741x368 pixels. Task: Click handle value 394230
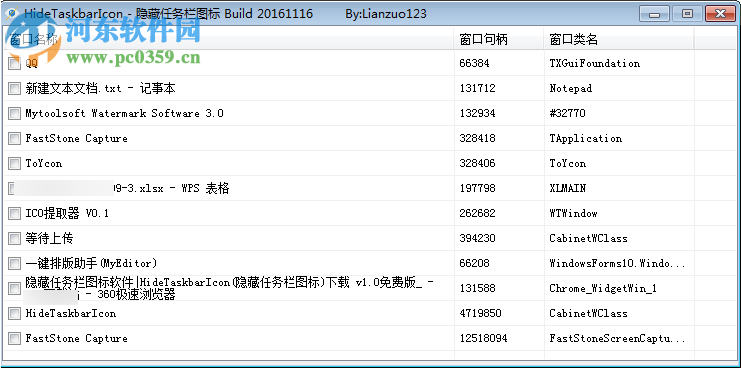(477, 239)
